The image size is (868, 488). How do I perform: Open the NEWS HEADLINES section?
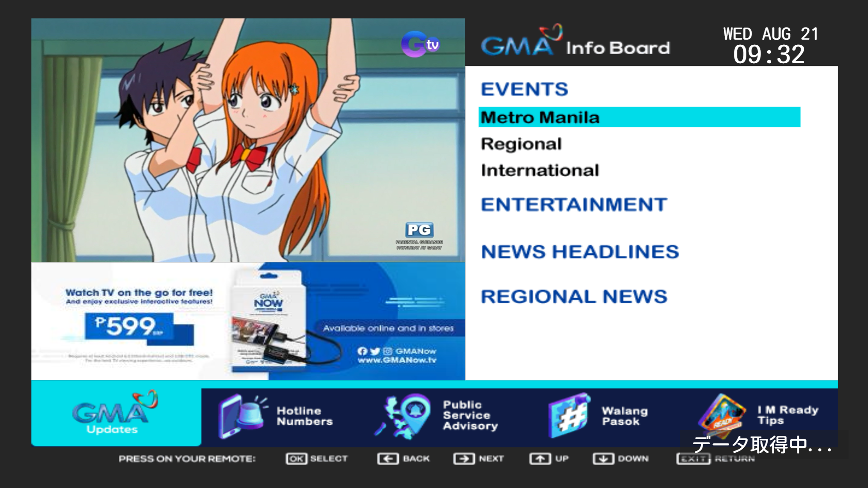point(580,252)
